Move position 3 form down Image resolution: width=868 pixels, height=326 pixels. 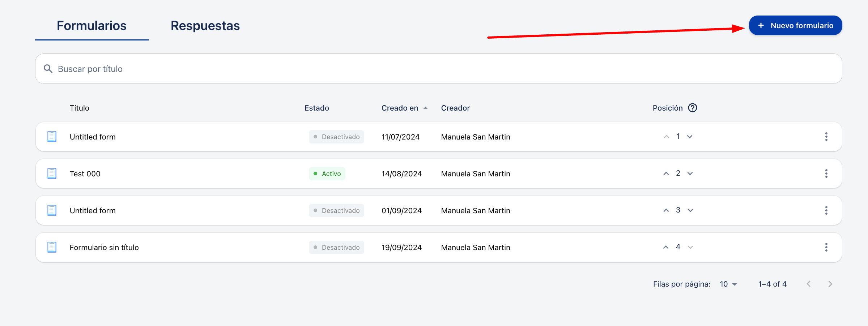(x=690, y=210)
